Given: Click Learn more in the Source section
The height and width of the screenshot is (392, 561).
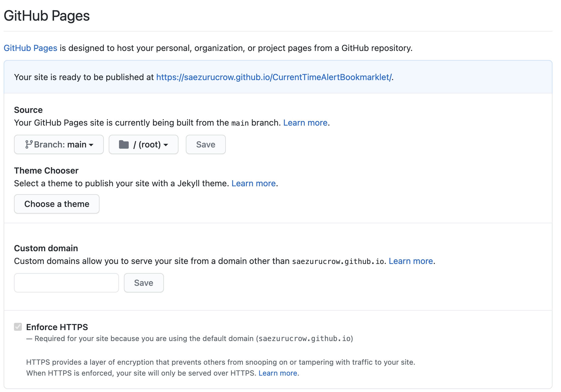Looking at the screenshot, I should (x=305, y=123).
